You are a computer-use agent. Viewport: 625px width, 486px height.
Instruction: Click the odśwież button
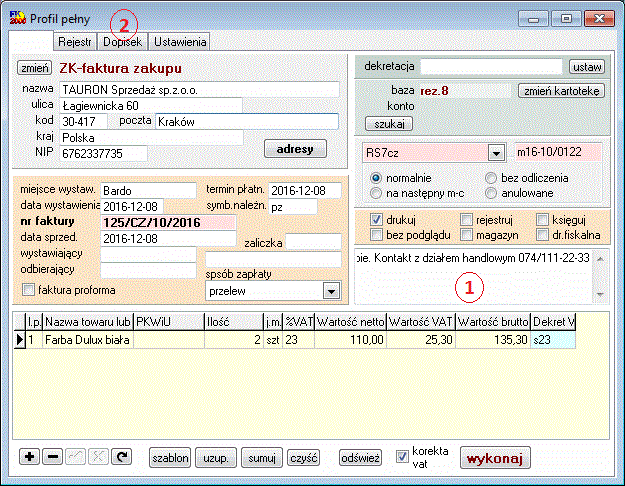360,458
